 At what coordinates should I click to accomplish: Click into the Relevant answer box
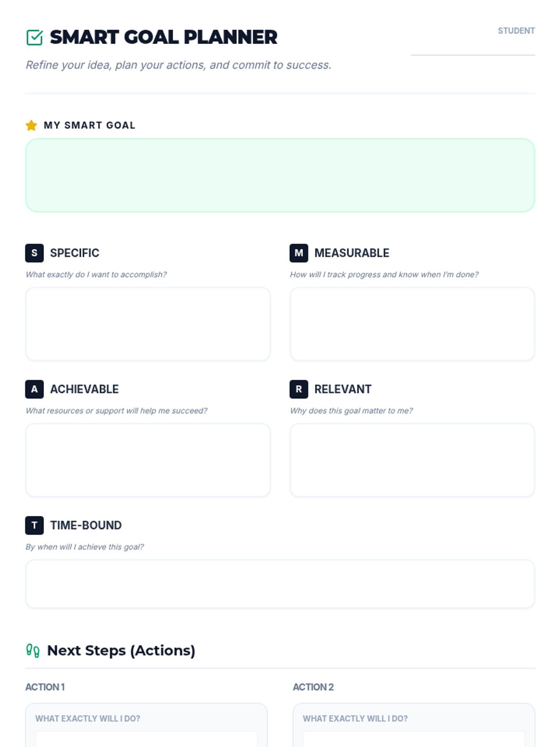click(412, 460)
